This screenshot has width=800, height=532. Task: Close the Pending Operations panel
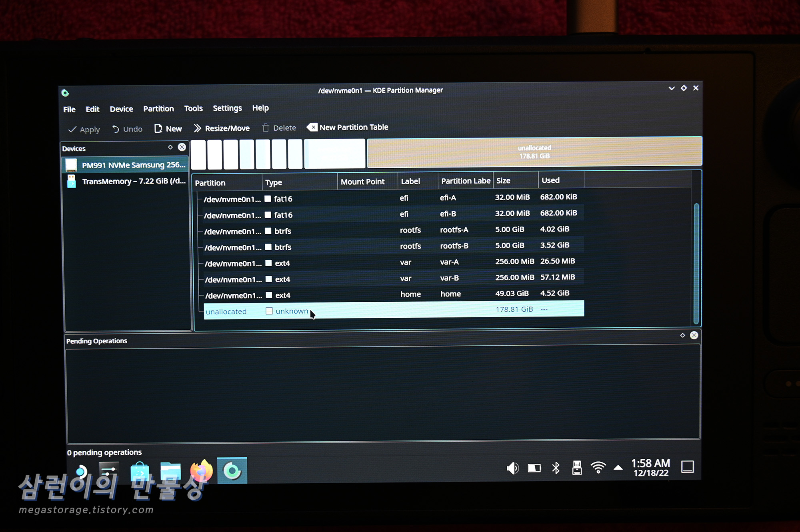tap(694, 335)
